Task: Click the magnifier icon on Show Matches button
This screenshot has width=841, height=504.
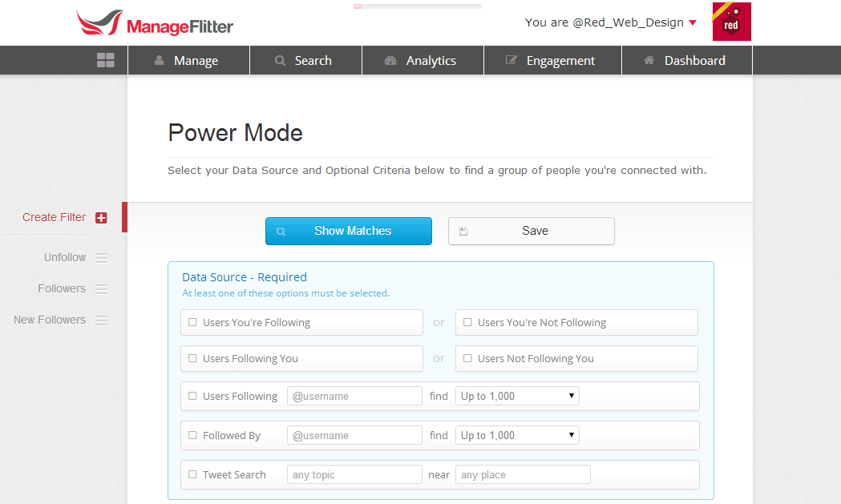Action: pyautogui.click(x=281, y=232)
